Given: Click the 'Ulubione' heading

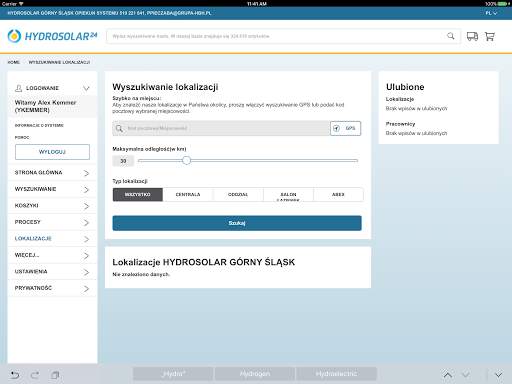Looking at the screenshot, I should coord(405,87).
